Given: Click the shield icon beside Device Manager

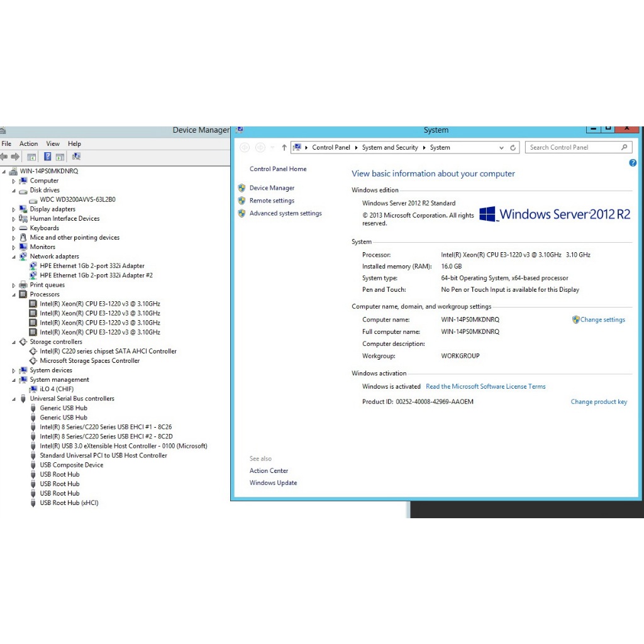Looking at the screenshot, I should click(242, 188).
